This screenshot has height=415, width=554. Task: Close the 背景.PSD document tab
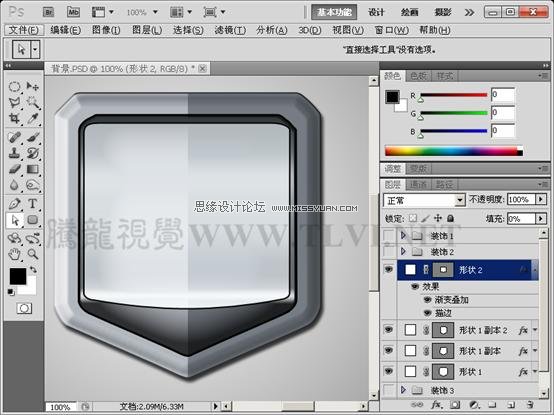(202, 69)
